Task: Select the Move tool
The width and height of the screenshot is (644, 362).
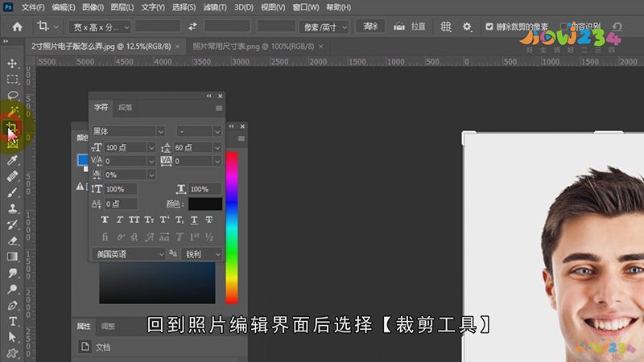Action: [12, 63]
